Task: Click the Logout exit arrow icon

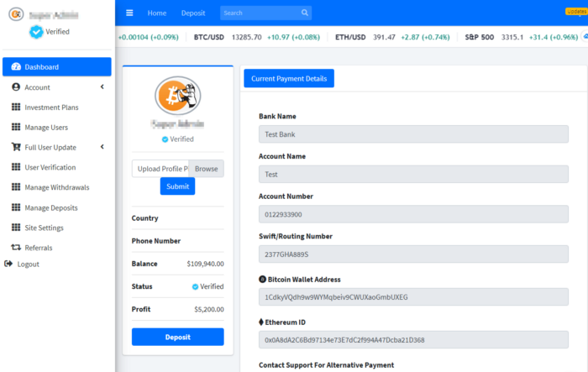Action: 8,264
